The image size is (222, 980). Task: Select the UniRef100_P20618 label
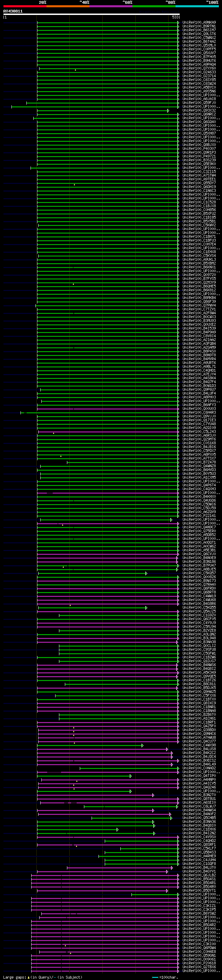tap(199, 963)
